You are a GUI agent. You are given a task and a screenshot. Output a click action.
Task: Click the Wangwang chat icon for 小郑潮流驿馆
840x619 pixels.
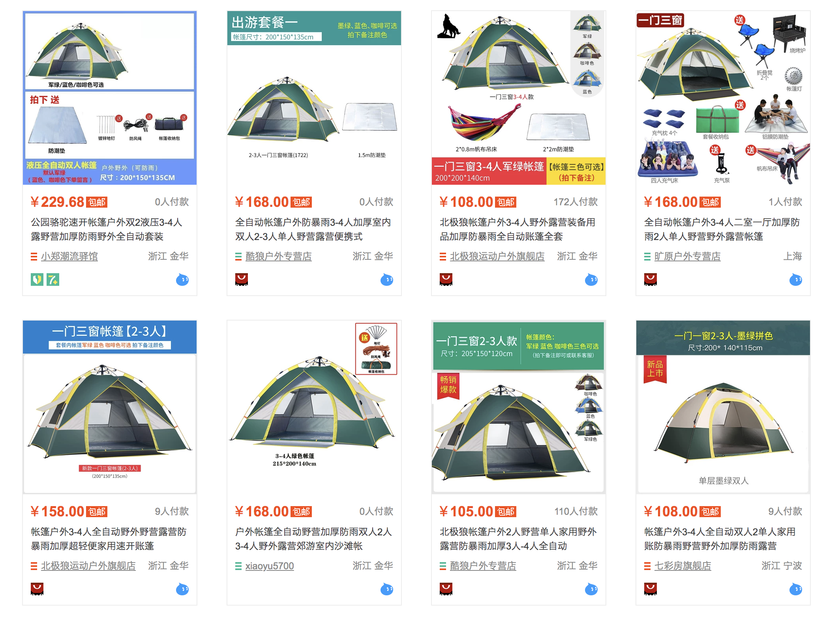point(182,279)
